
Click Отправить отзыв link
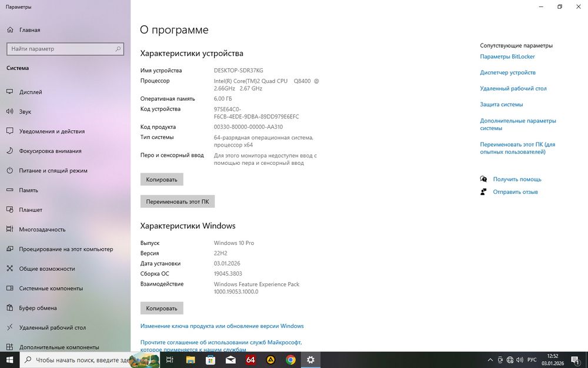pos(515,192)
